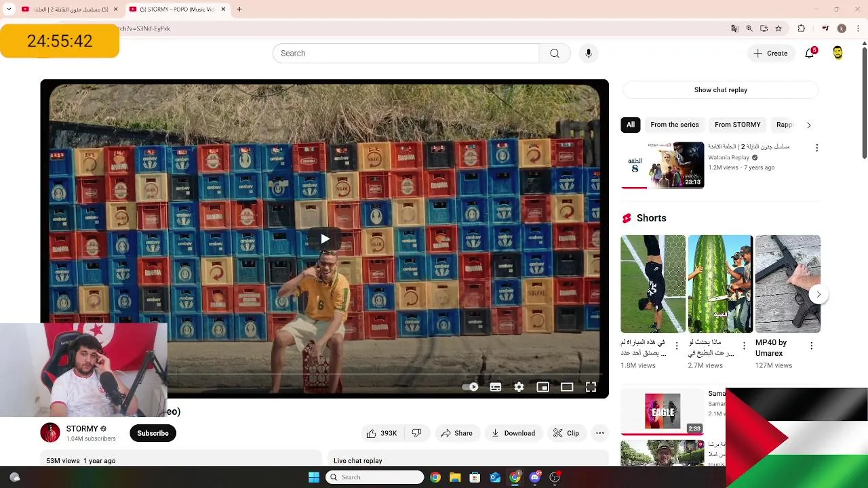Bookmark this page with star
This screenshot has width=868, height=488.
coord(778,28)
